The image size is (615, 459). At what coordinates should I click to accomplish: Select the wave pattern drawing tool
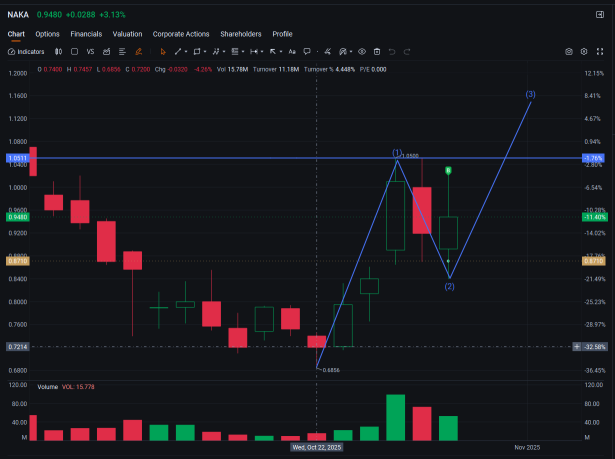[216, 52]
